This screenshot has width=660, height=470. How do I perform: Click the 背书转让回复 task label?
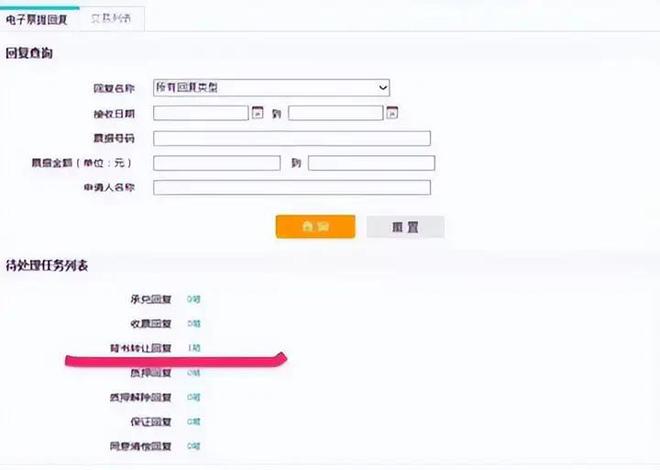(141, 348)
